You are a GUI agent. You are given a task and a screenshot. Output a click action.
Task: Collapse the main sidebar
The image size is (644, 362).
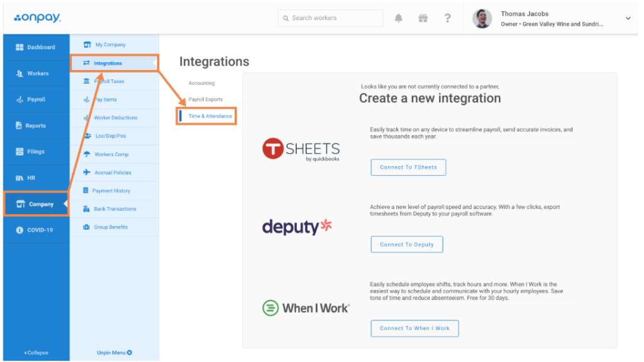[36, 353]
